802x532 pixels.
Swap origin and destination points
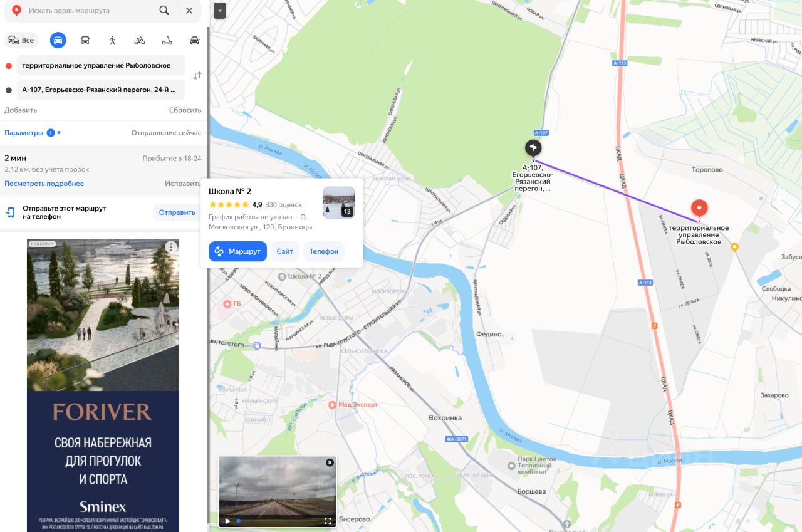(x=197, y=76)
